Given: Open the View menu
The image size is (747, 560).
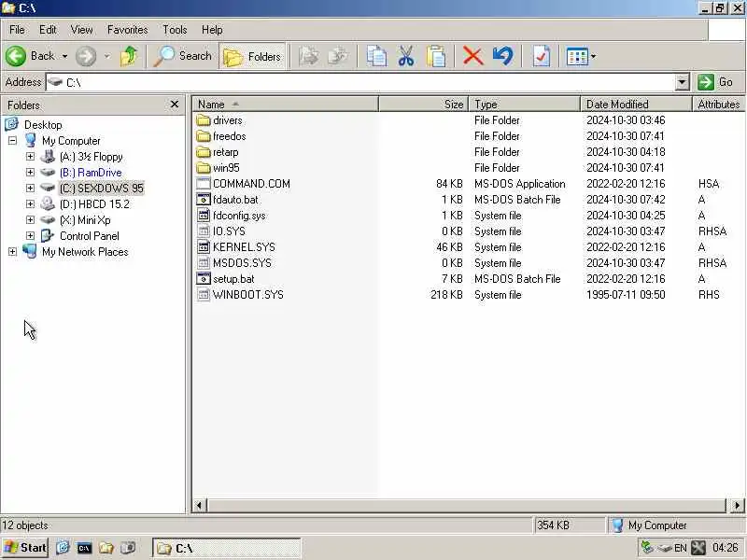Looking at the screenshot, I should pyautogui.click(x=81, y=30).
